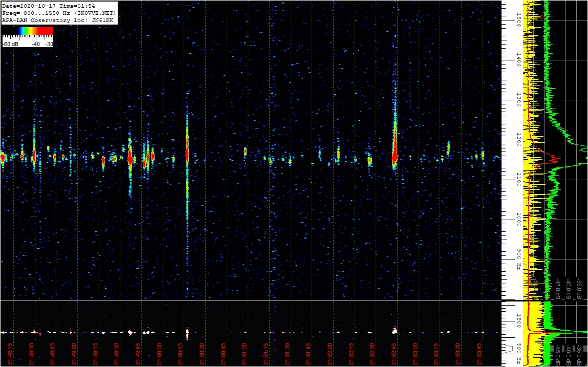The width and height of the screenshot is (588, 367).
Task: Select the 01:52:45 time marker
Action: pyautogui.click(x=395, y=355)
